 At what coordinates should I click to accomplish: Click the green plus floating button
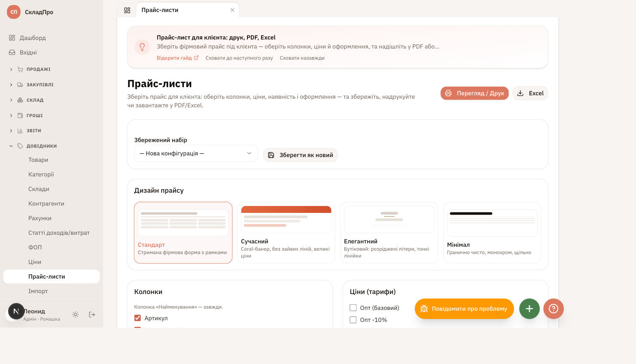[529, 309]
